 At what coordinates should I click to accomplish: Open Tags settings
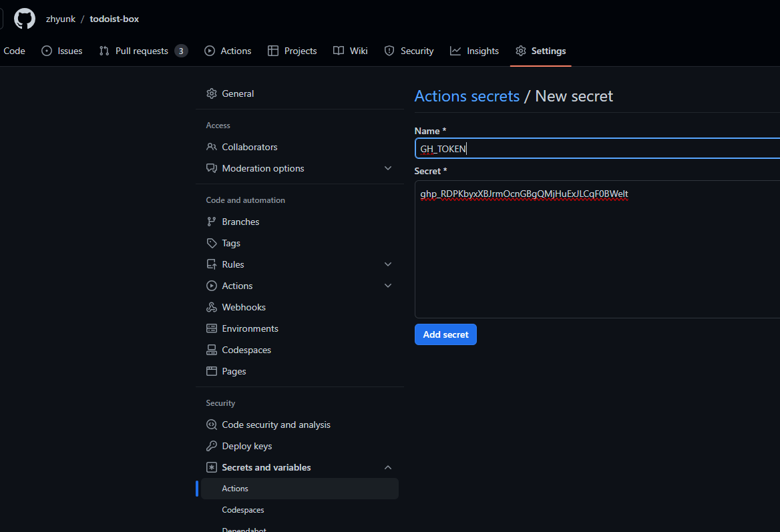299,242
